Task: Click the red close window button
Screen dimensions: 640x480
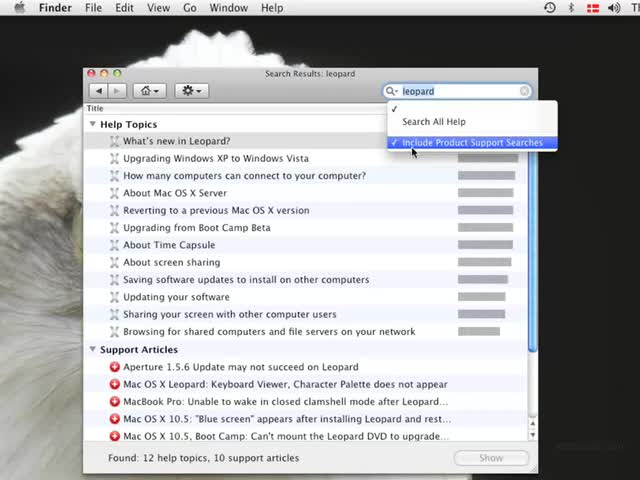Action: tap(91, 73)
